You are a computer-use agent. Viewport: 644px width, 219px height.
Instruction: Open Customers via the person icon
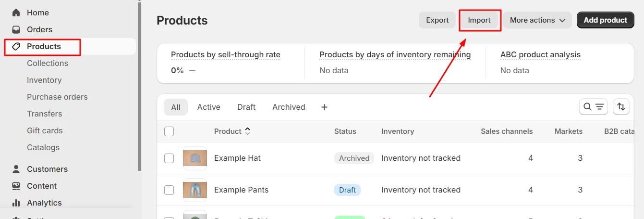(x=16, y=169)
